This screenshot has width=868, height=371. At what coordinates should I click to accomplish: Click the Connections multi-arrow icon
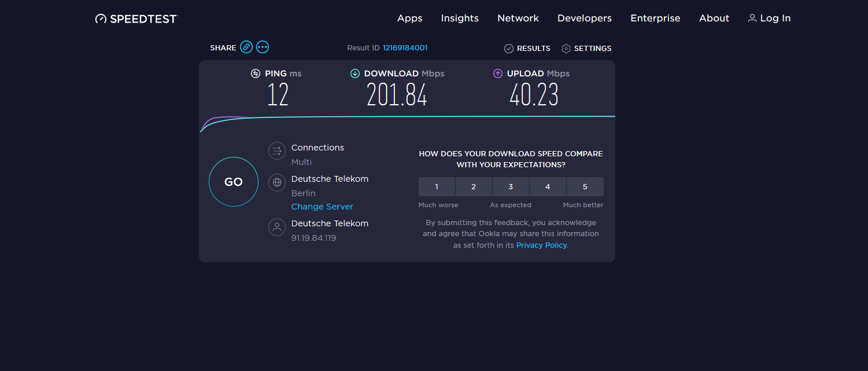(x=277, y=151)
